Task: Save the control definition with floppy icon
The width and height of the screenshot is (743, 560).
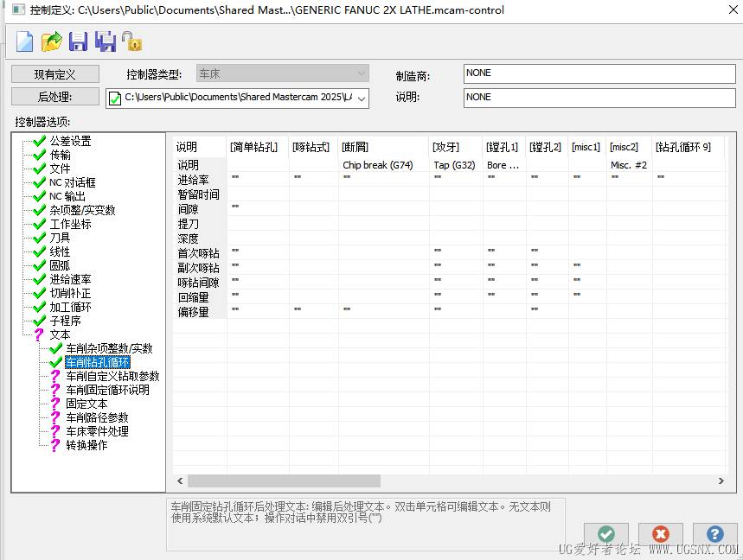Action: pos(78,41)
